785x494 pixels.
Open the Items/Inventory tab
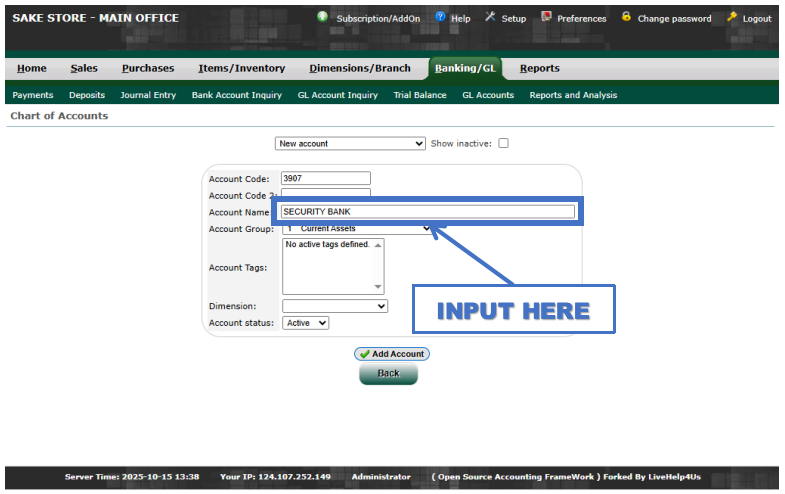pyautogui.click(x=241, y=68)
